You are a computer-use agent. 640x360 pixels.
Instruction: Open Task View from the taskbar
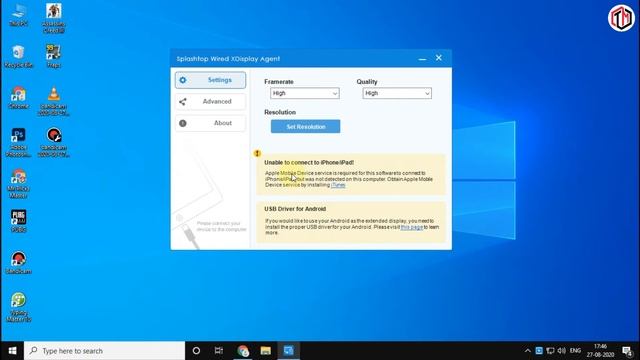coord(219,351)
